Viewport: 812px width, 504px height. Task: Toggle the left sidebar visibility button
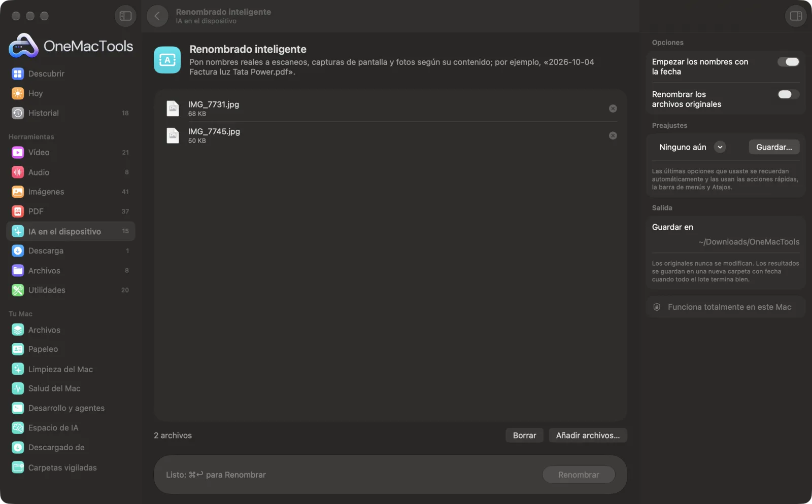click(x=125, y=16)
